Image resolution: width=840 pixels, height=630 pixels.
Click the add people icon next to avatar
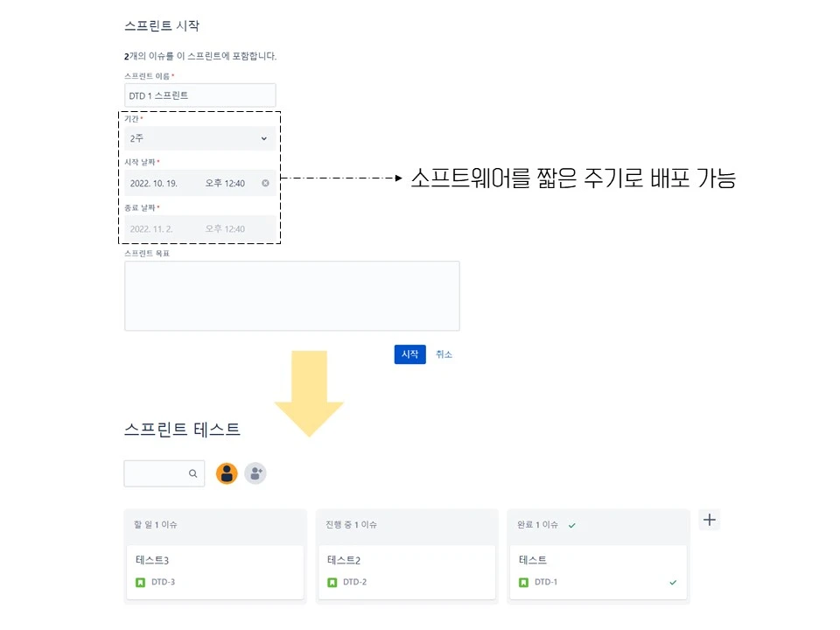pyautogui.click(x=255, y=473)
